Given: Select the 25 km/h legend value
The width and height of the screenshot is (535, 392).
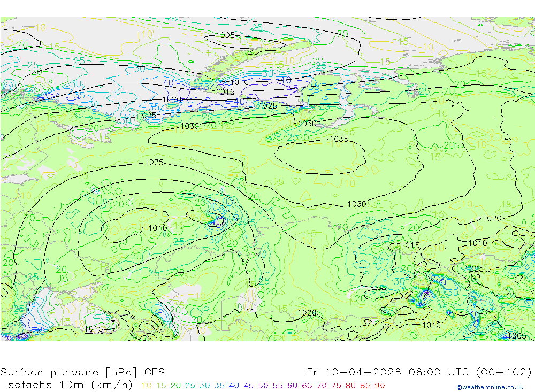Looking at the screenshot, I should click(190, 386).
